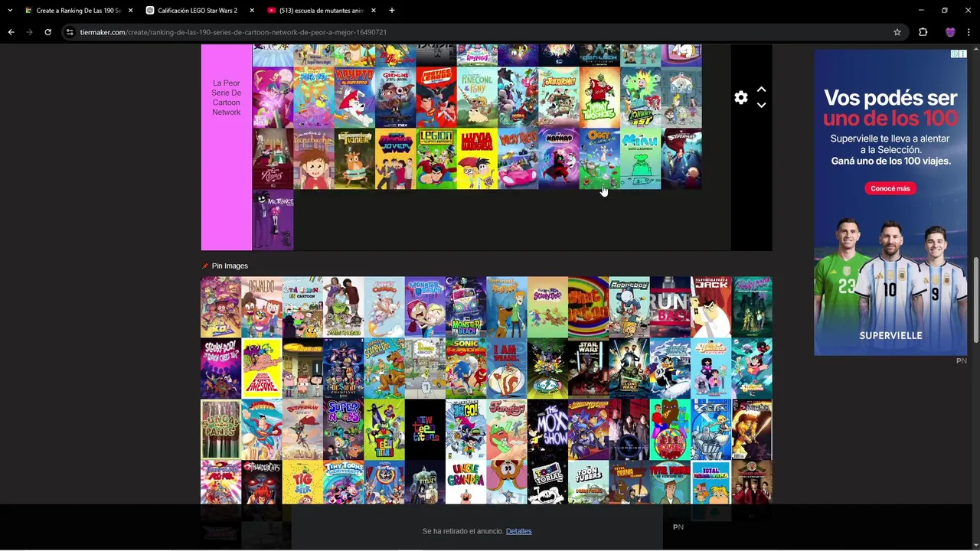The width and height of the screenshot is (980, 551).
Task: Open the browser extensions puzzle icon
Action: [923, 32]
